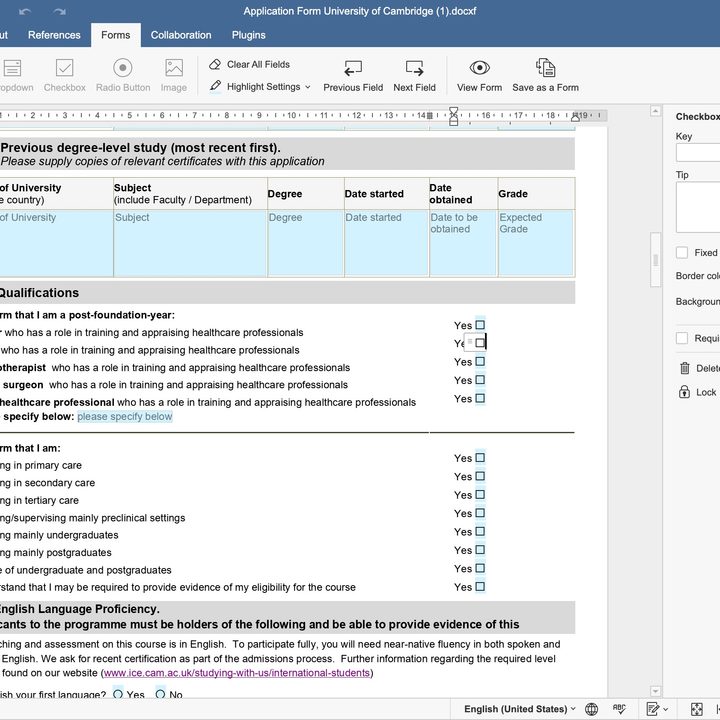Open the ice.cam.ac.uk international students link
The width and height of the screenshot is (720, 720).
click(x=236, y=673)
